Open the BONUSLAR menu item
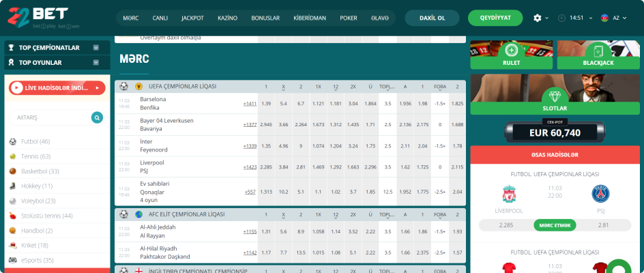 coord(265,18)
